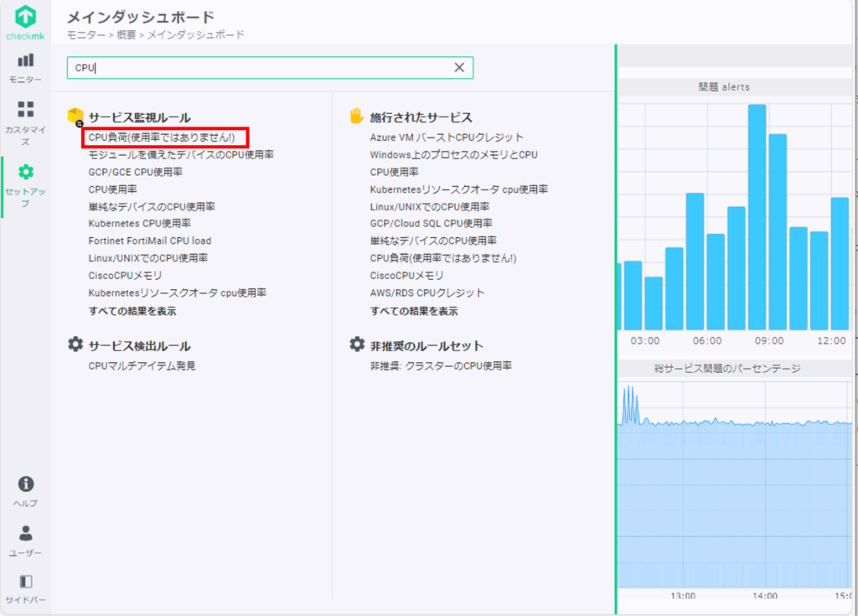Click サービス監視ルール heading
This screenshot has height=616, width=858.
140,117
